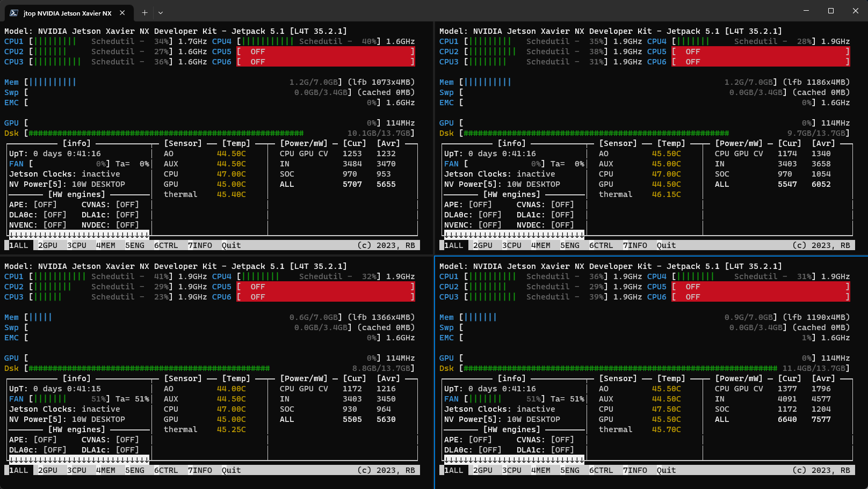Select 1ALL in the top-left jtop pane
Image resolution: width=868 pixels, height=489 pixels.
(19, 245)
